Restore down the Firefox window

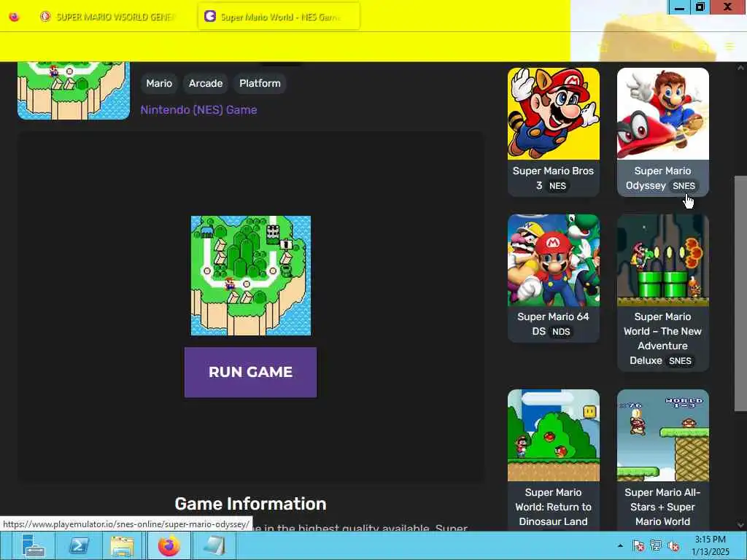[x=700, y=7]
